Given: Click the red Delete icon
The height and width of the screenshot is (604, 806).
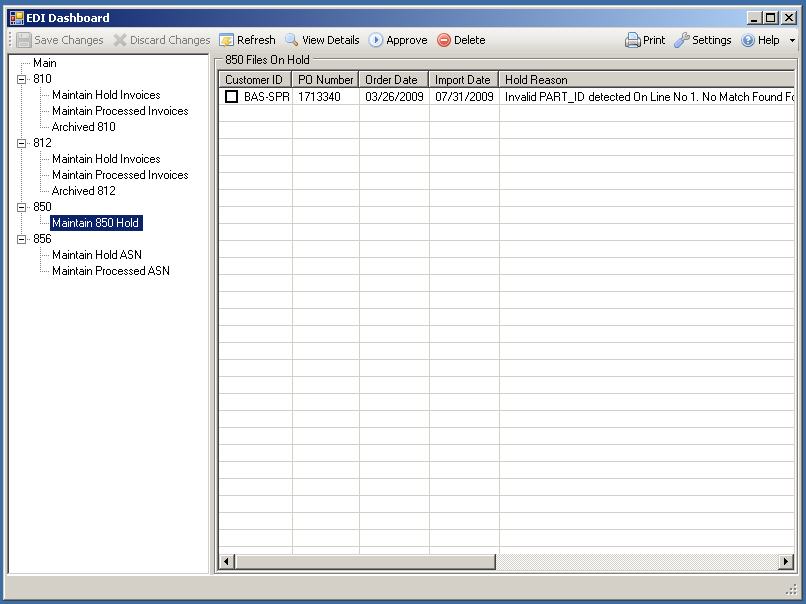Looking at the screenshot, I should point(444,40).
